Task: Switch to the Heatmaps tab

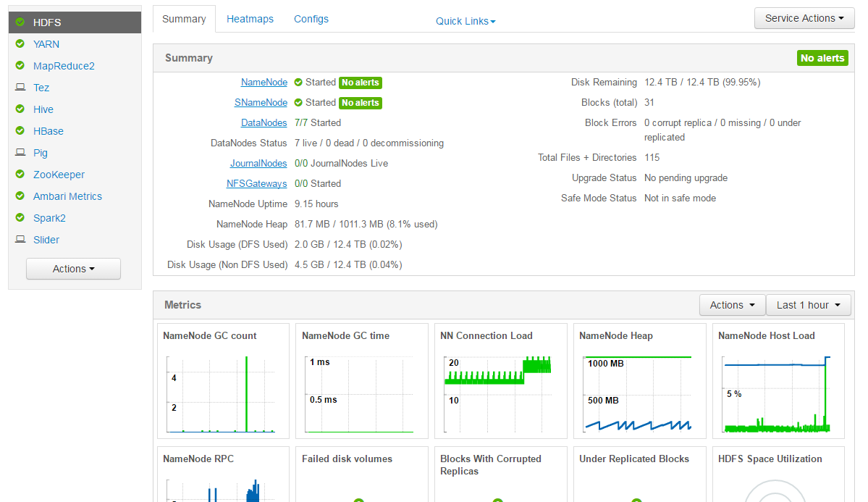Action: point(250,19)
